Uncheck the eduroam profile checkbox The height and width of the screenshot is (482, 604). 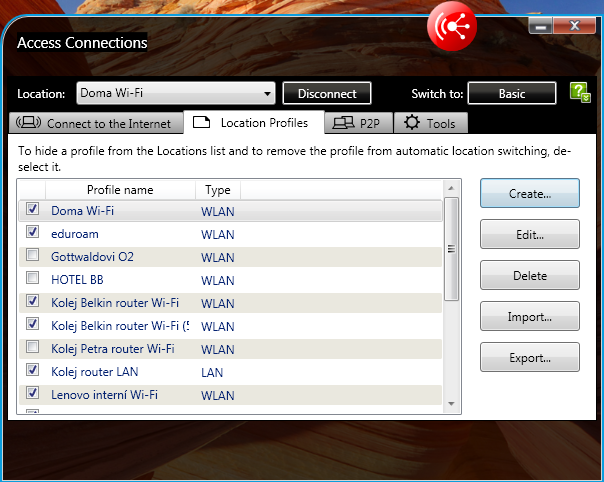pos(33,233)
